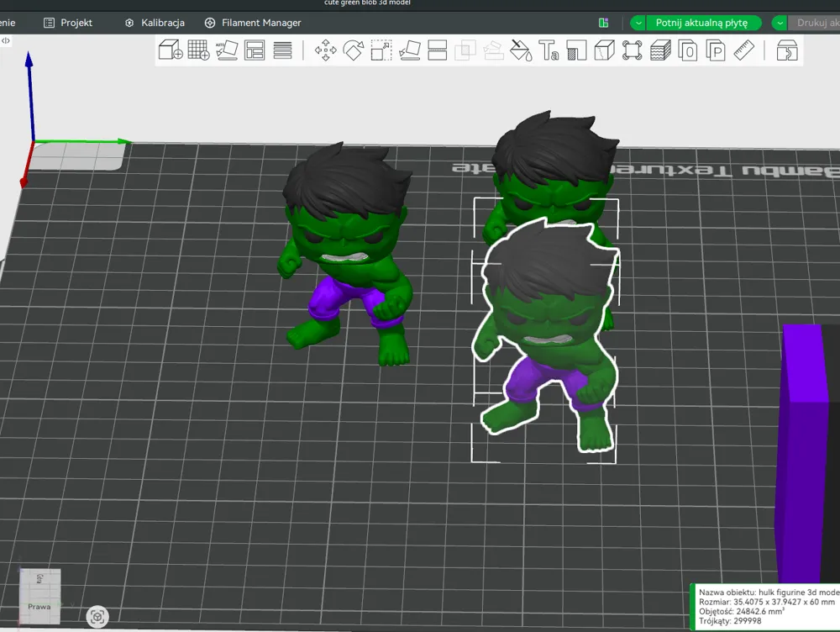Open the Kalibracja tab

click(155, 23)
